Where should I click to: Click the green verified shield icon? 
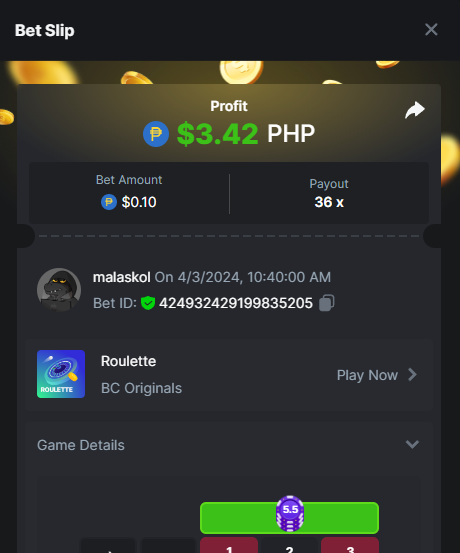click(x=148, y=303)
